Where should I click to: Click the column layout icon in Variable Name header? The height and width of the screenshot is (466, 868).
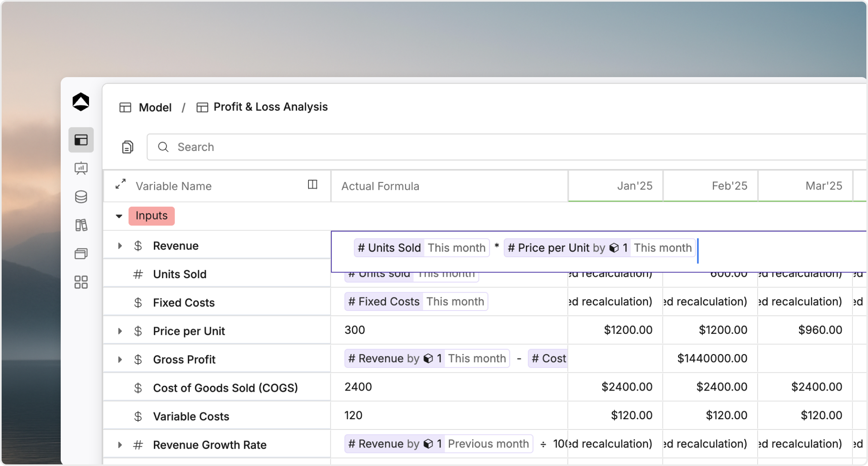(313, 185)
